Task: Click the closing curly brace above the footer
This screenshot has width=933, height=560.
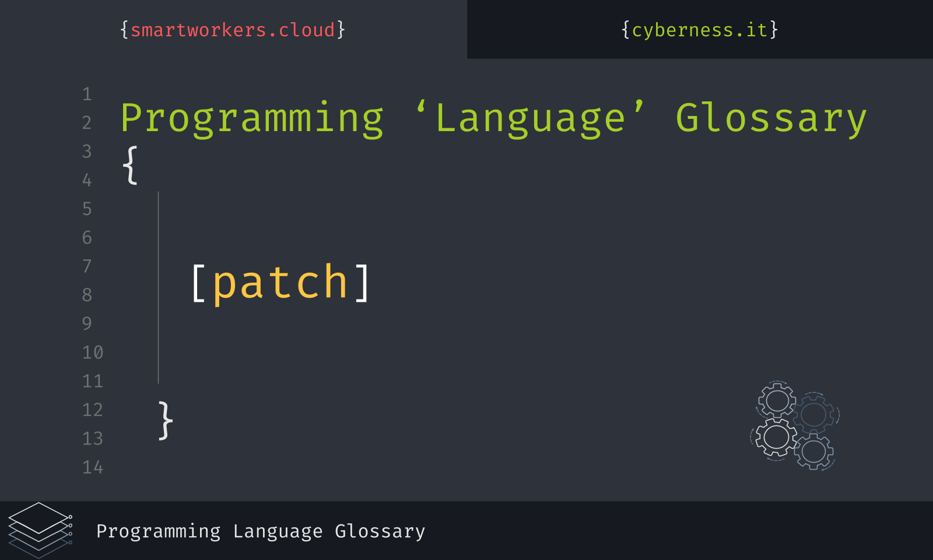Action: tap(166, 420)
